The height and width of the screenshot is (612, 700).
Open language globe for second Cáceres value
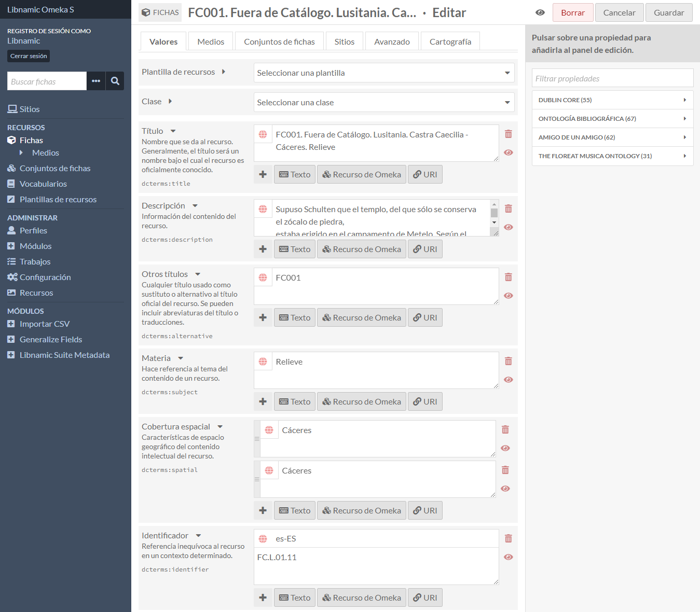pos(269,470)
